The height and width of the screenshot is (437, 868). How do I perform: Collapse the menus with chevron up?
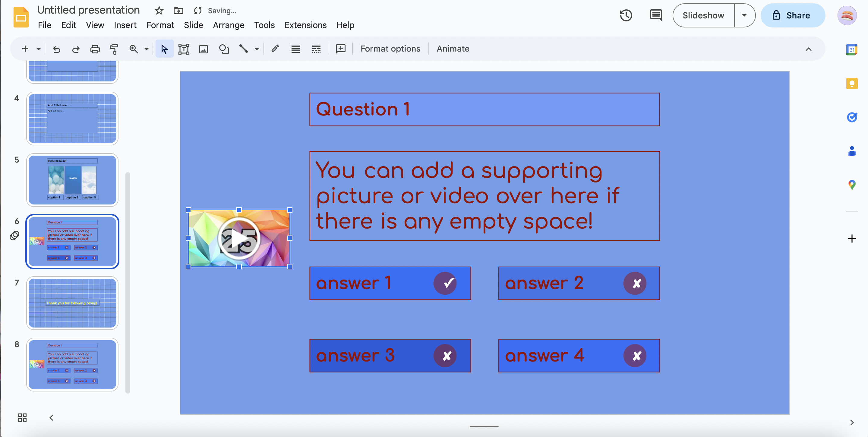(x=808, y=49)
